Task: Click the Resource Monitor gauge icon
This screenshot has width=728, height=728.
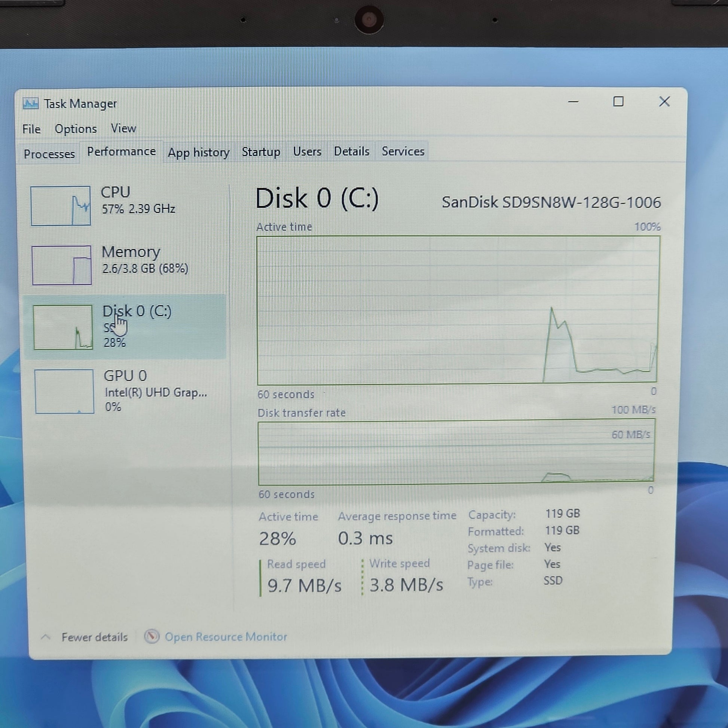Action: pos(152,636)
